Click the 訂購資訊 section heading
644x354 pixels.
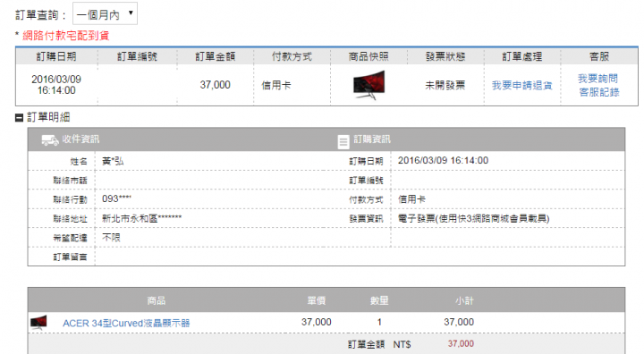coord(372,139)
